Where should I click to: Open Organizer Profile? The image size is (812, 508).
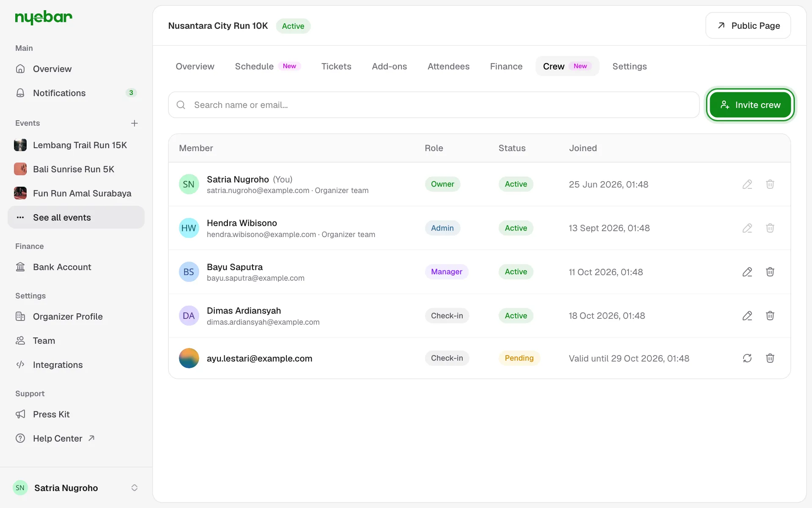tap(76, 317)
